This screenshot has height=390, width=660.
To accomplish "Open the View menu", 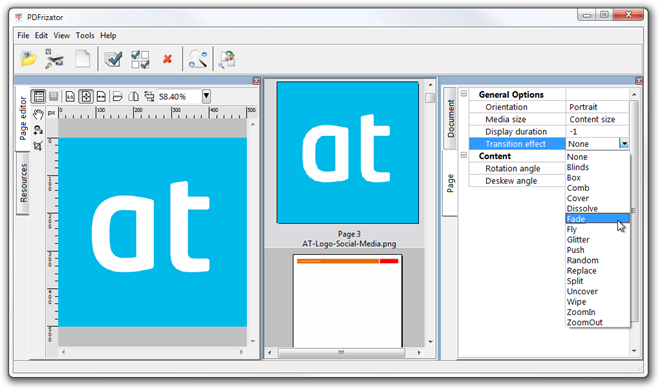I will coord(61,35).
